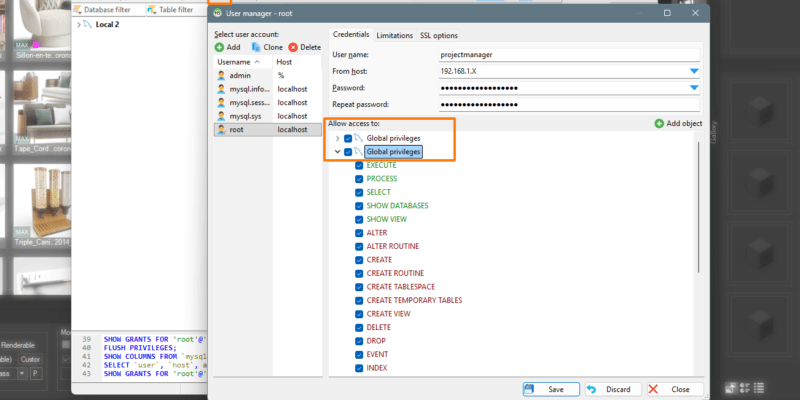Image resolution: width=800 pixels, height=400 pixels.
Task: Toggle the highlighted Global privileges checkbox
Action: tap(348, 152)
